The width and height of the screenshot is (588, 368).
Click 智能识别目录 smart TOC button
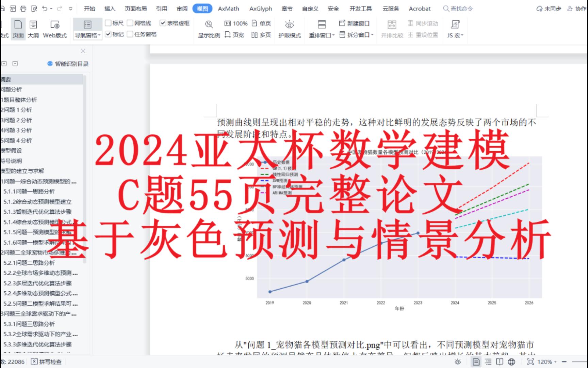68,64
